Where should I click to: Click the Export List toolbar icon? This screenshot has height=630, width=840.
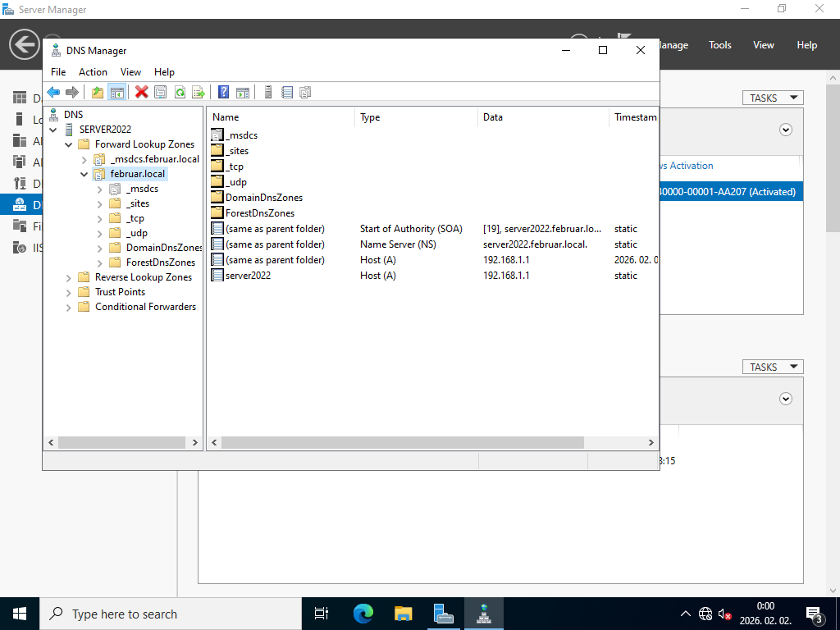pyautogui.click(x=199, y=93)
